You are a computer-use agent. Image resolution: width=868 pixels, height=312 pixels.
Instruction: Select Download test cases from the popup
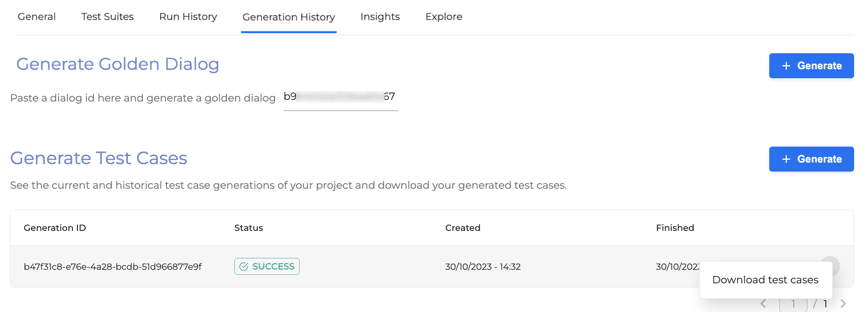766,280
